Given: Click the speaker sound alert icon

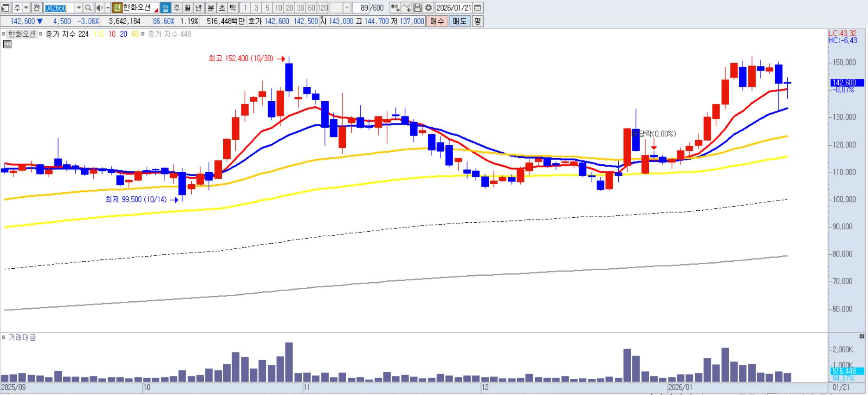Looking at the screenshot, I should 99,8.
